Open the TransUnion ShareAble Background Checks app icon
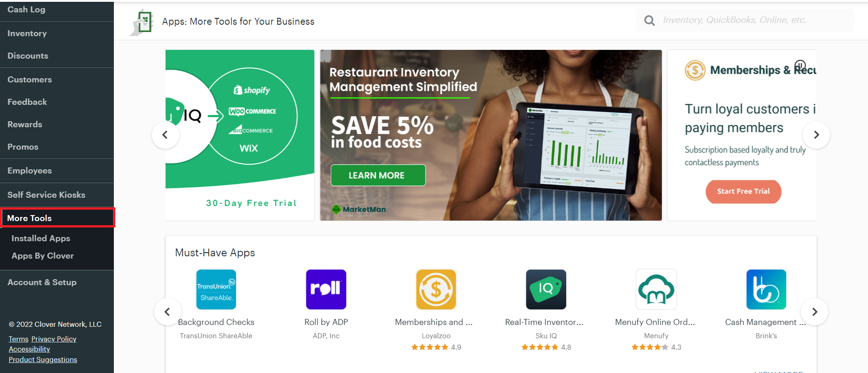868x373 pixels. [x=216, y=289]
